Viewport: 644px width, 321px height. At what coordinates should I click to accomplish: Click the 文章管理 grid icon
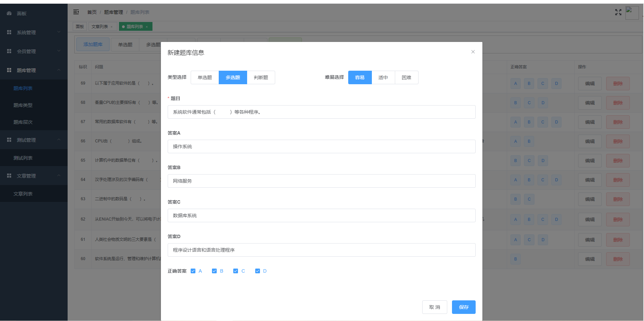9,176
